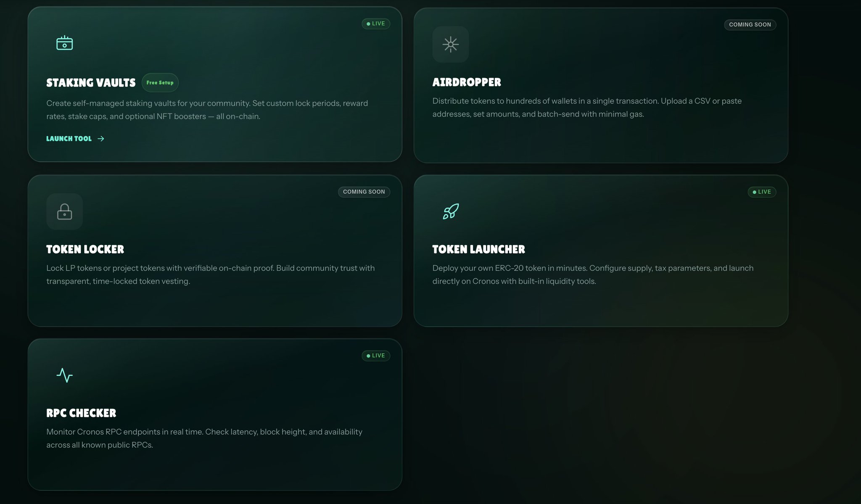Click LIVE badge on Staking Vaults card

tap(376, 24)
